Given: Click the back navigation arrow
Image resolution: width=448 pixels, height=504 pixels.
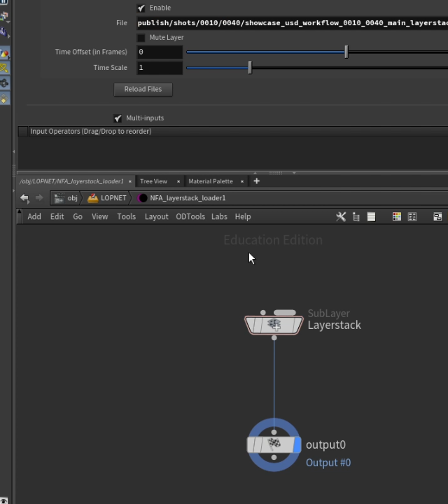Looking at the screenshot, I should 24,198.
